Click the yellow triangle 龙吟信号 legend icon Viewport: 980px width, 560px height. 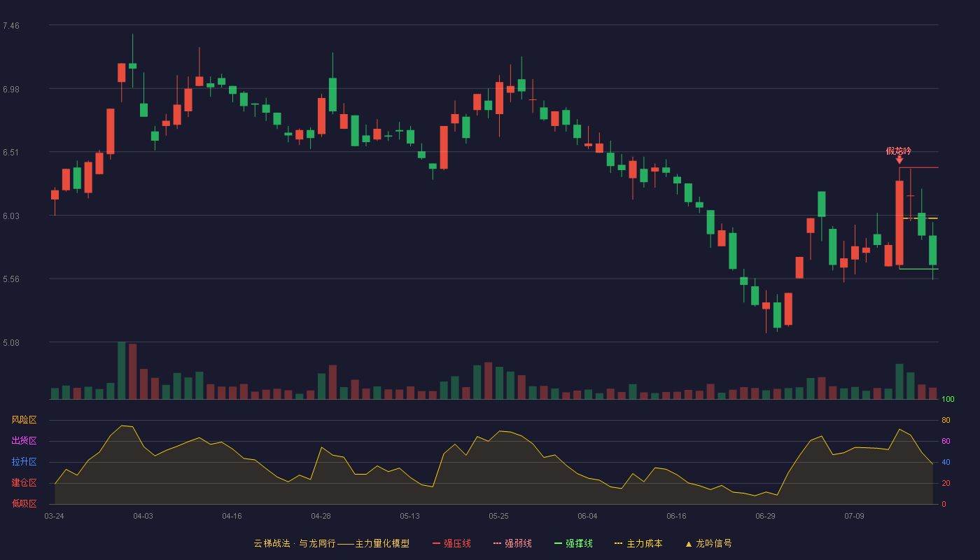[x=689, y=544]
